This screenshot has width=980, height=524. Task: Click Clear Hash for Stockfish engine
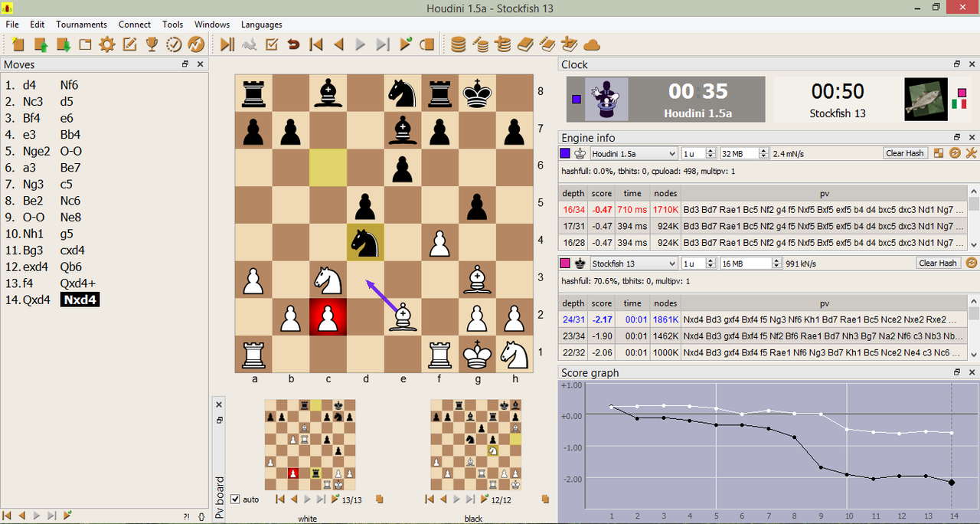(x=938, y=263)
